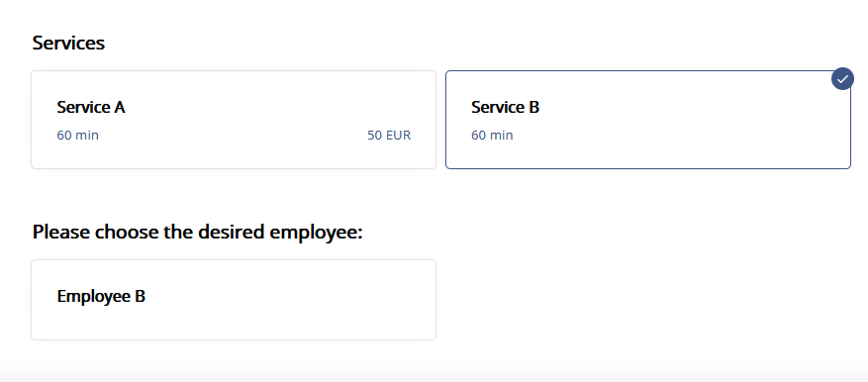Toggle the selected Service B card
The image size is (868, 382).
click(x=647, y=120)
